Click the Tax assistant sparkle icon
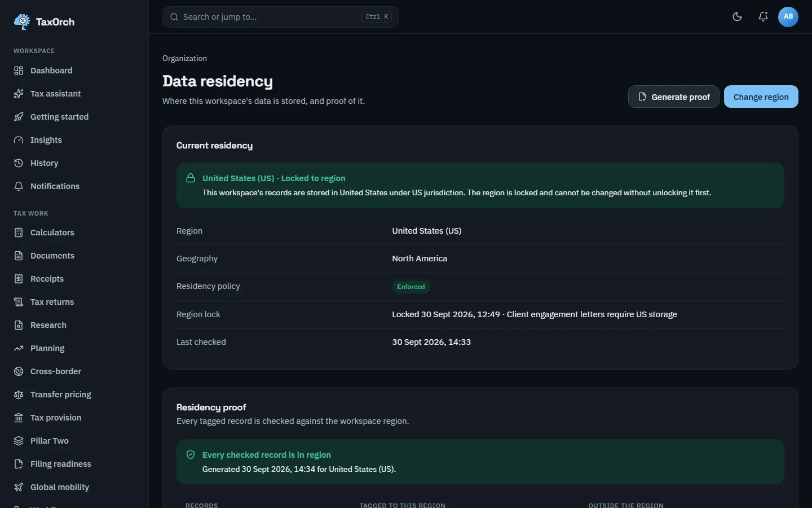Screen dimensions: 812x508 pyautogui.click(x=19, y=94)
